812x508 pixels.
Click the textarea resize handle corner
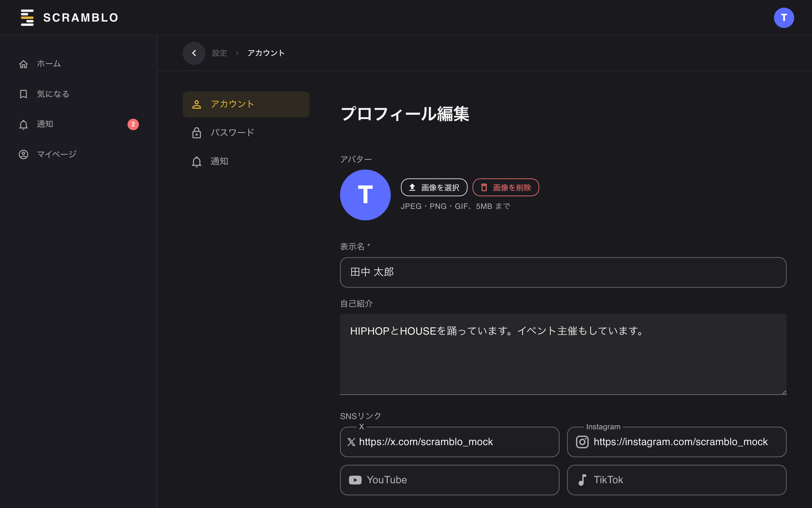click(784, 392)
